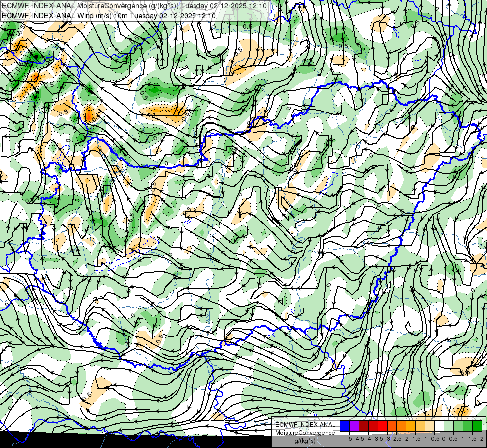Screen dimensions: 487x448
Task: Select palest green swatch between 0 and 0.5
Action: [x=449, y=426]
